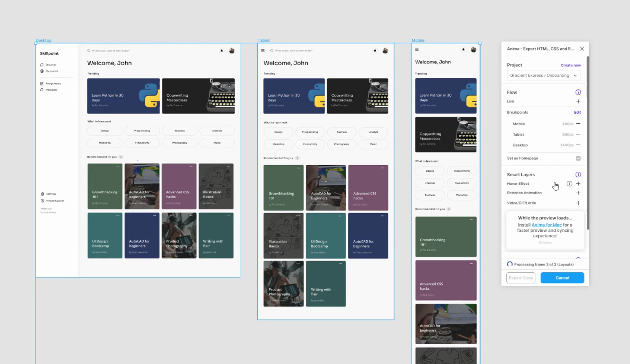Cancel the frame processing
This screenshot has height=364, width=630.
(562, 278)
